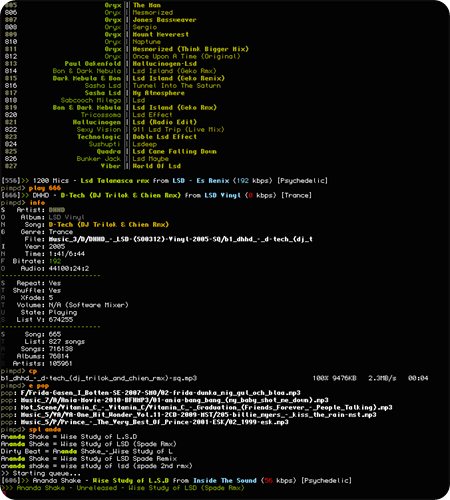Select the elapsed copy time '00:04'
This screenshot has height=500, width=450.
click(418, 379)
